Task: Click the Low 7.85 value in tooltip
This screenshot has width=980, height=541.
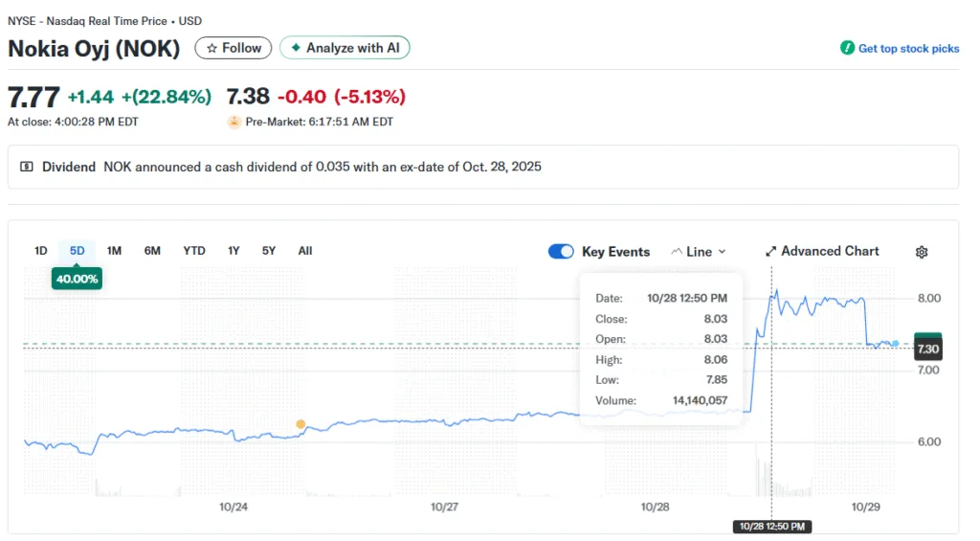Action: point(716,379)
